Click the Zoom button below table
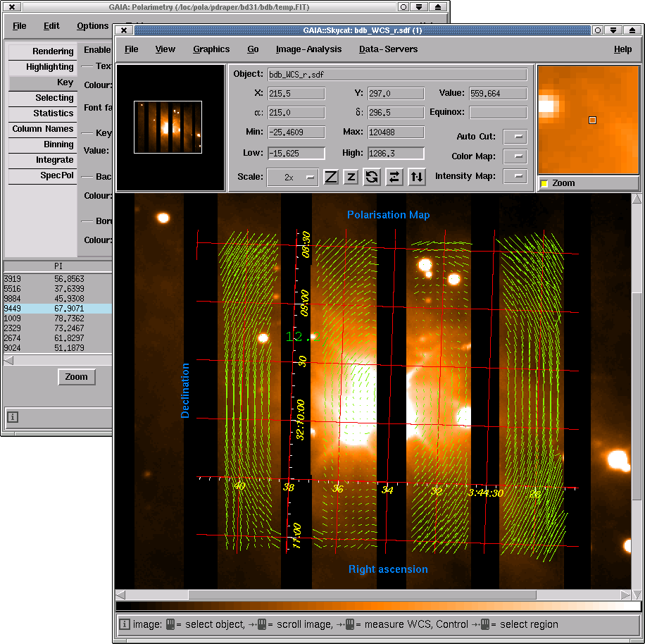This screenshot has height=644, width=645. [77, 376]
